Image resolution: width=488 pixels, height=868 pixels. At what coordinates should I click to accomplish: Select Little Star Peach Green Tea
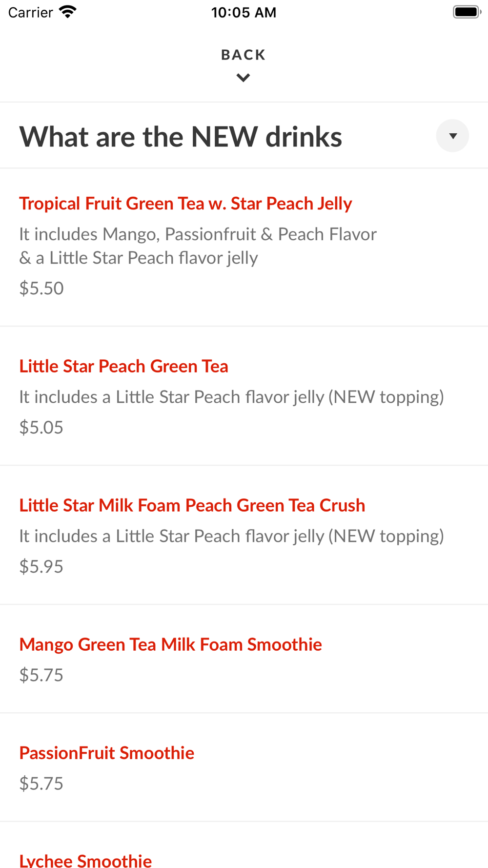coord(123,366)
